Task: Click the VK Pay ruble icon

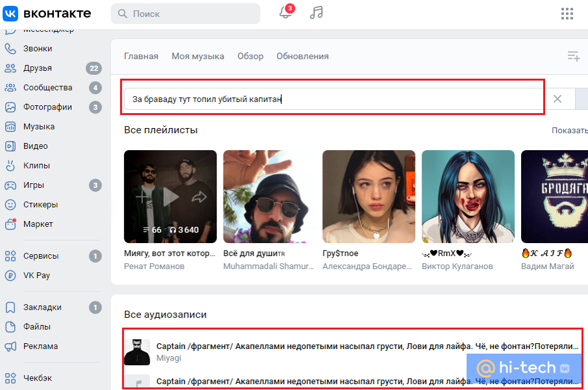Action: [10, 275]
